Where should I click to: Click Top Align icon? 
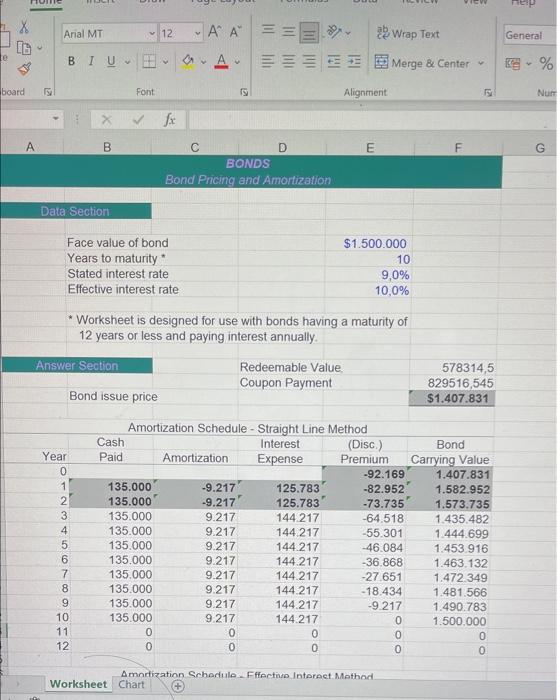pos(268,30)
